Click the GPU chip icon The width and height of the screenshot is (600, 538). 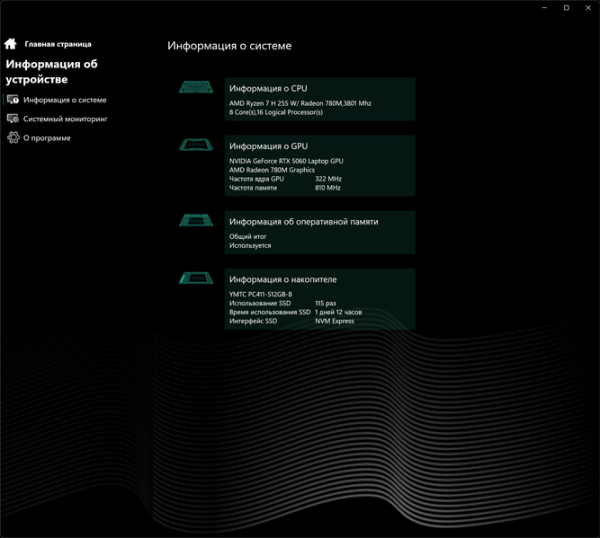pos(196,145)
